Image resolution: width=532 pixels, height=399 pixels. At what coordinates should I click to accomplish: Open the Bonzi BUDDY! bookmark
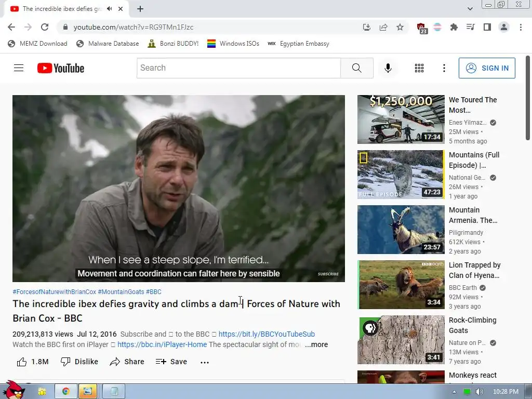click(x=173, y=44)
